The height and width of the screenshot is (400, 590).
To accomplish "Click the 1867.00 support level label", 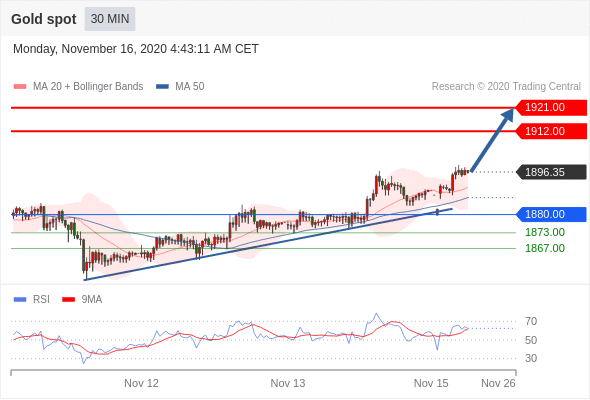I will 545,248.
